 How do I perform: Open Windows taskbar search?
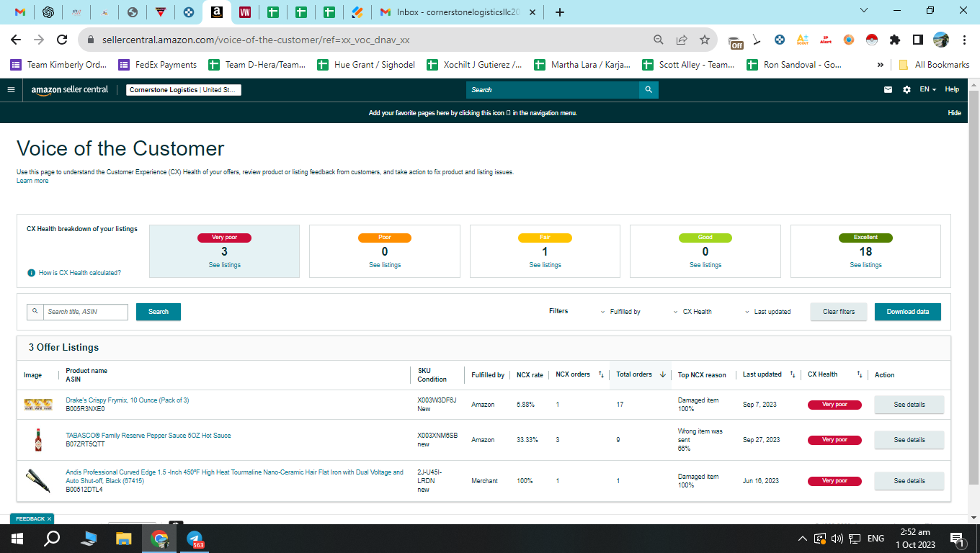click(x=52, y=539)
